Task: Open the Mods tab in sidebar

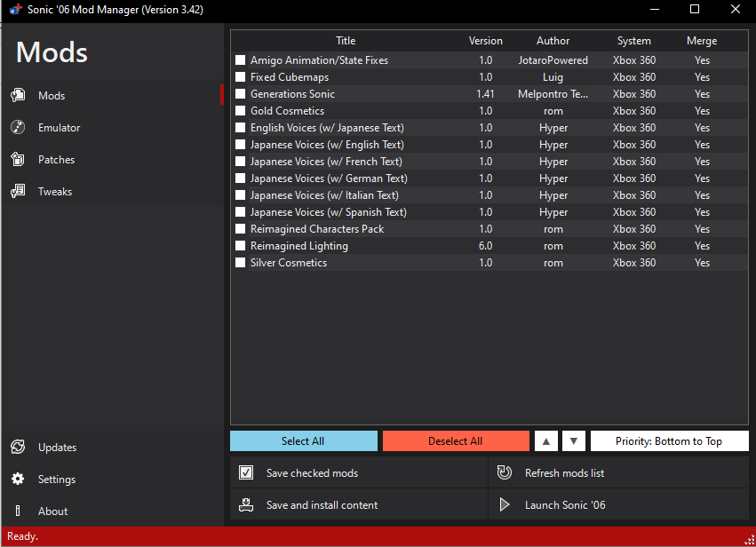Action: pyautogui.click(x=112, y=95)
